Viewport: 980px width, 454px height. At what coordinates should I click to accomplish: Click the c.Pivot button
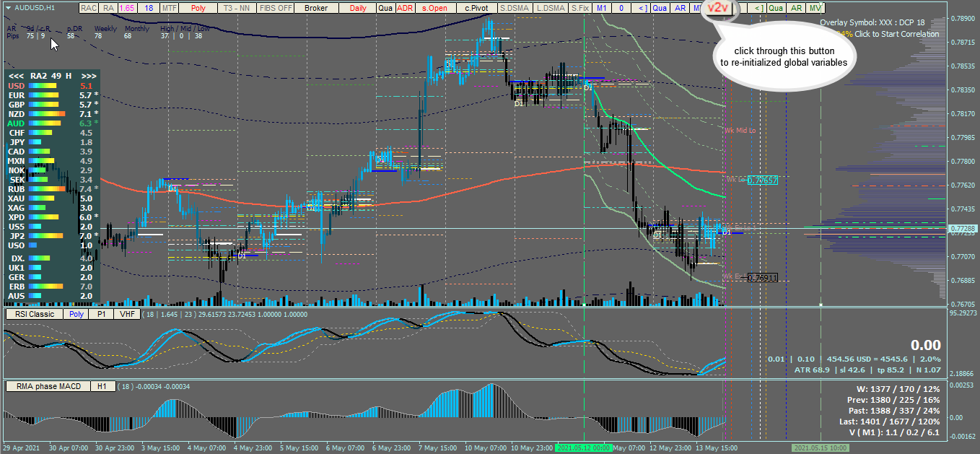(476, 8)
